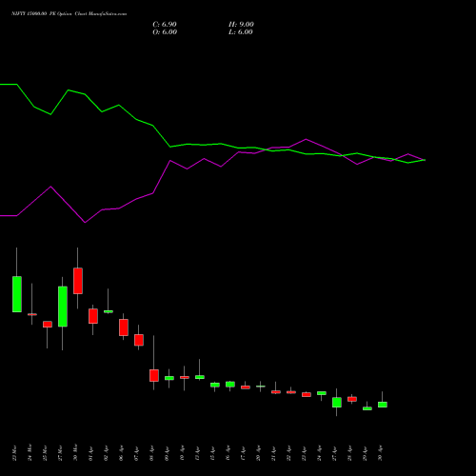
Task: Select the red candle above 01 Apr
Action: (x=93, y=316)
